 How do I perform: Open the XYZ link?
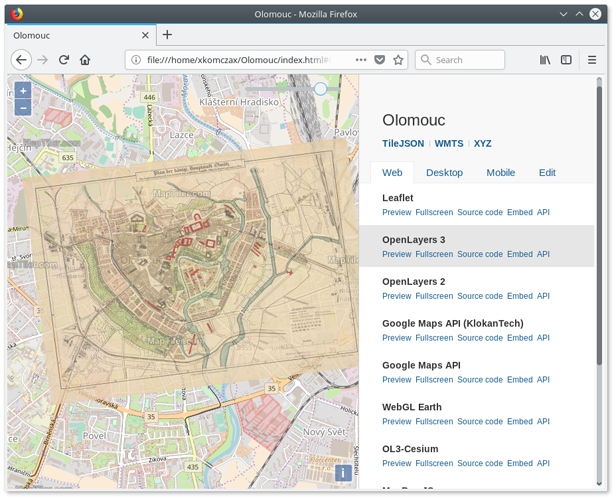[x=482, y=143]
